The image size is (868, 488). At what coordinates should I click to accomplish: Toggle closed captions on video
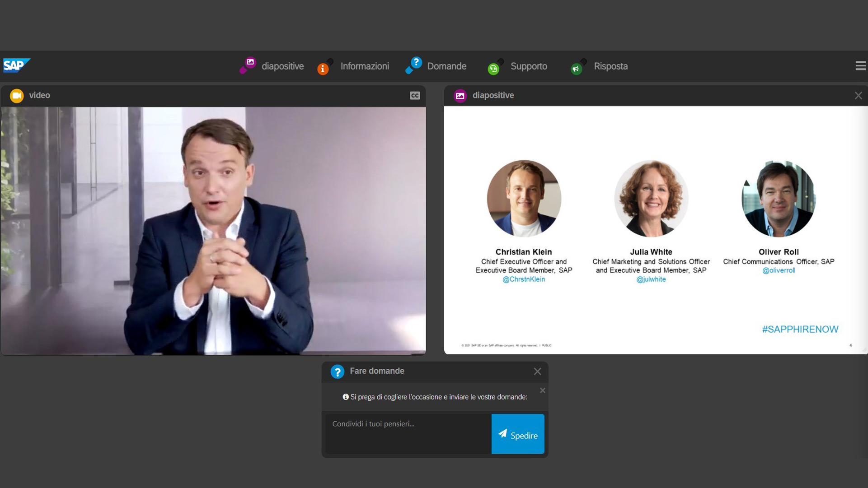415,95
